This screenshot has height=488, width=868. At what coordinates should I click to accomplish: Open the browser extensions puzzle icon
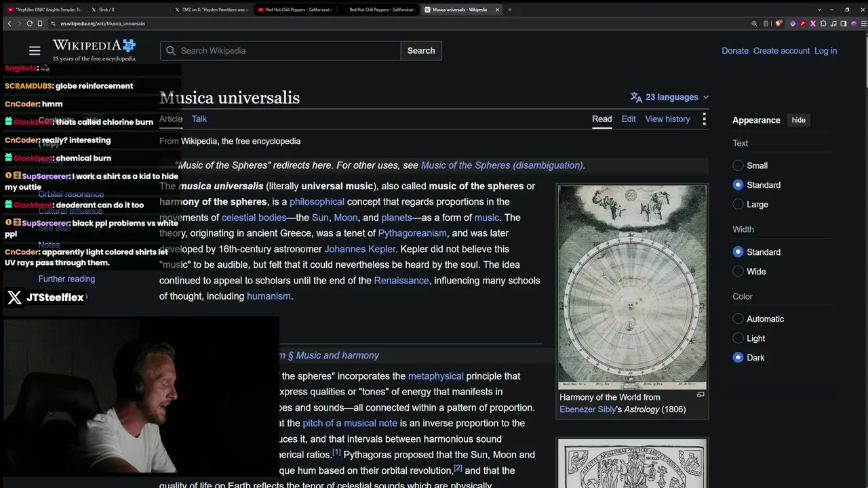[x=823, y=23]
